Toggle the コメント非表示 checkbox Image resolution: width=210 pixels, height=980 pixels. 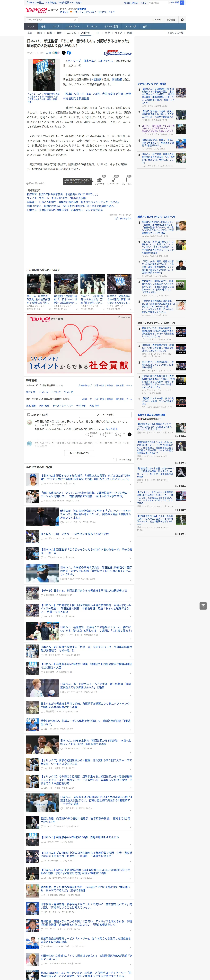[115, 460]
